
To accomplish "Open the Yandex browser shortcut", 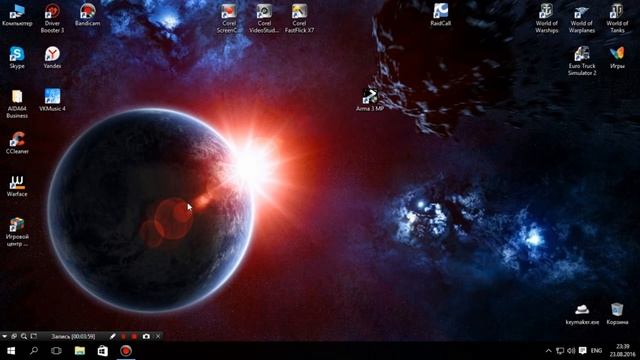I will pos(52,58).
